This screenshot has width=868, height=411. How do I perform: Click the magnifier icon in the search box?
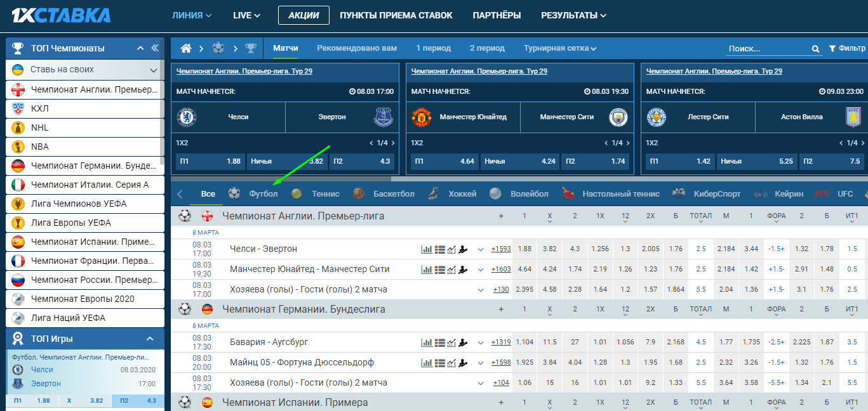click(815, 49)
